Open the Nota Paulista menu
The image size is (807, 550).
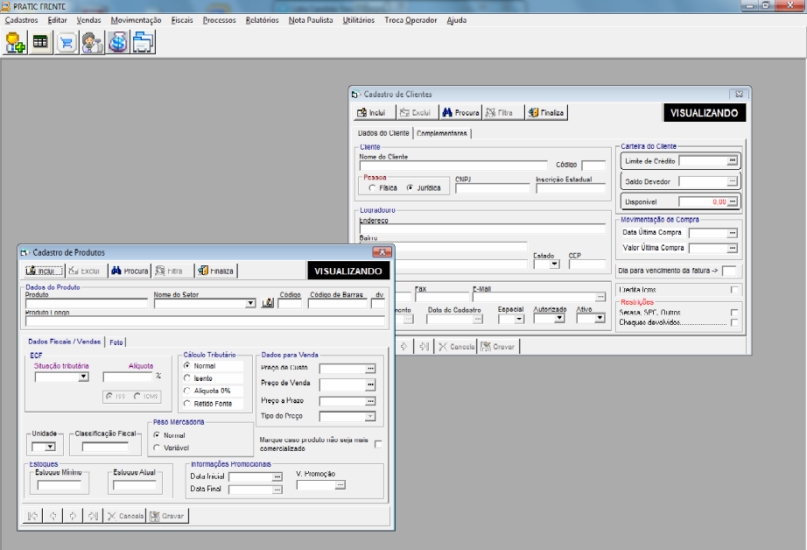[311, 20]
